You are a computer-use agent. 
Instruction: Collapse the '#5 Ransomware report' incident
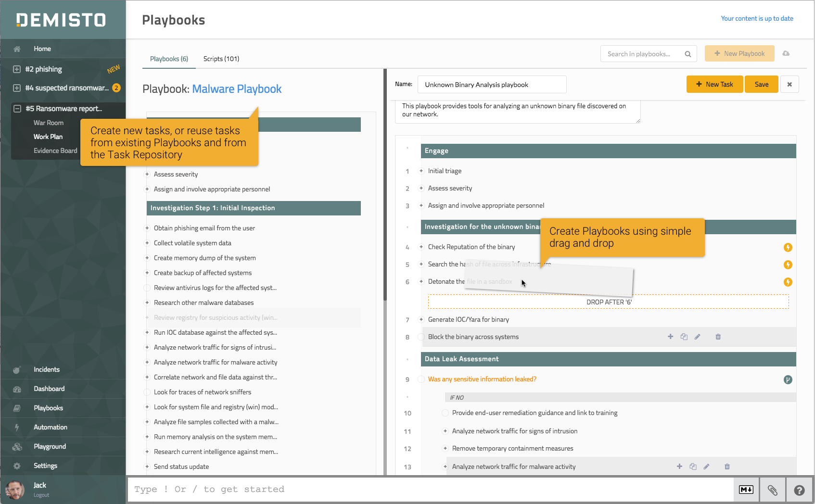pos(17,109)
